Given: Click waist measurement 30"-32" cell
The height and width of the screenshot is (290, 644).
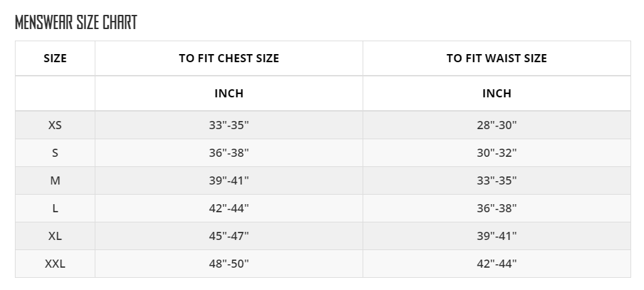Looking at the screenshot, I should pos(497,153).
